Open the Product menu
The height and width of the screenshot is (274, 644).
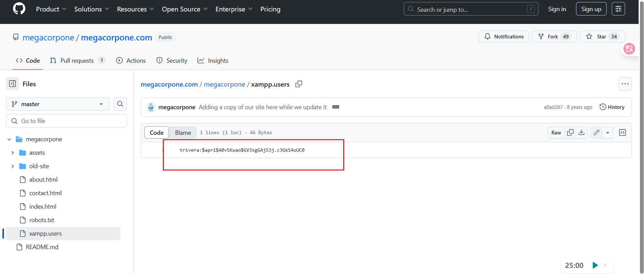pyautogui.click(x=51, y=9)
